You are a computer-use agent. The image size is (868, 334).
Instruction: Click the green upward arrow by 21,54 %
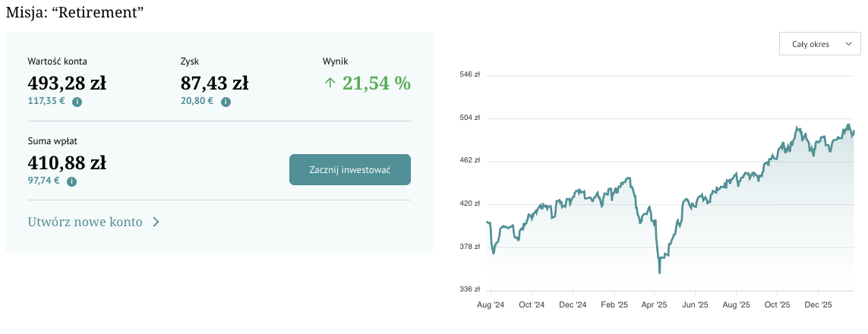[x=330, y=83]
